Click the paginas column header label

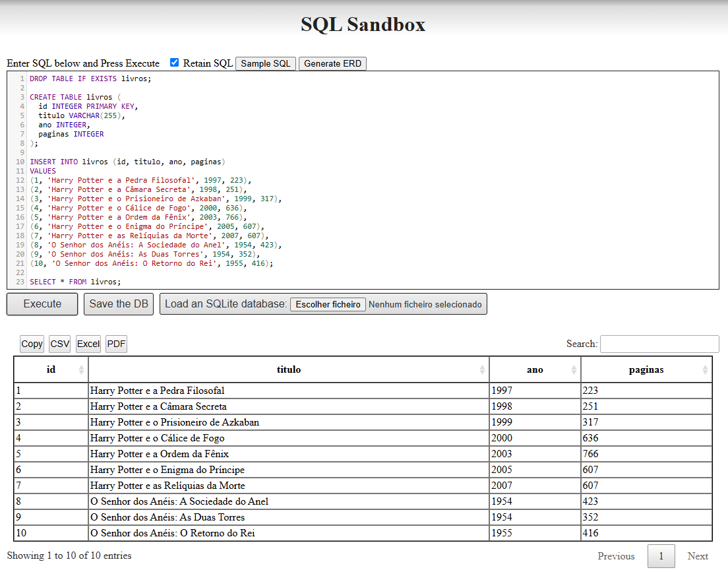[646, 370]
